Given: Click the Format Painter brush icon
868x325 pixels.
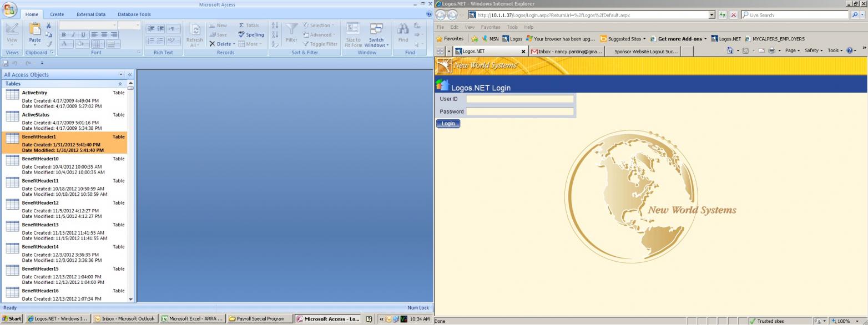Looking at the screenshot, I should [49, 44].
